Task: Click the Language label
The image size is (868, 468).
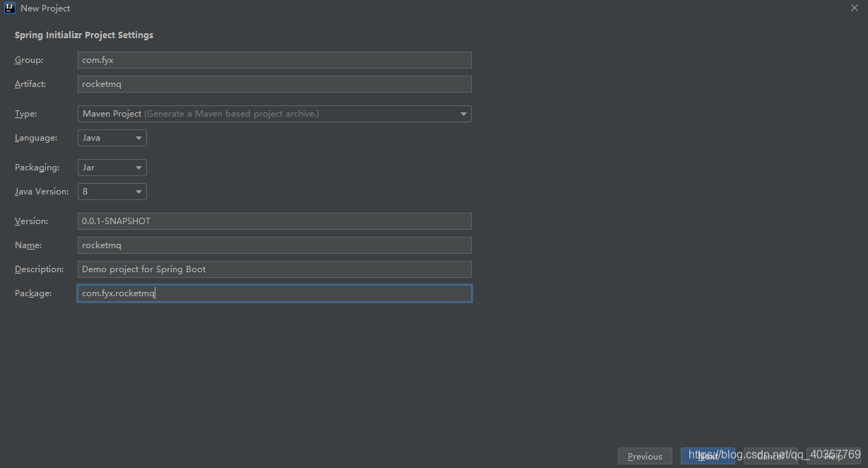Action: click(36, 138)
